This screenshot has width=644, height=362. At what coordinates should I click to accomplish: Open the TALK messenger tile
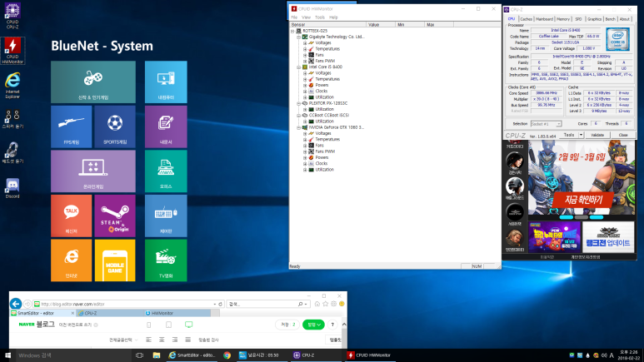point(71,216)
